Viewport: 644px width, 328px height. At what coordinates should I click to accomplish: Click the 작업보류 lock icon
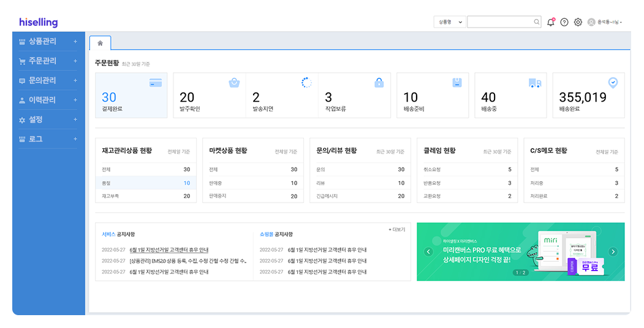coord(379,83)
